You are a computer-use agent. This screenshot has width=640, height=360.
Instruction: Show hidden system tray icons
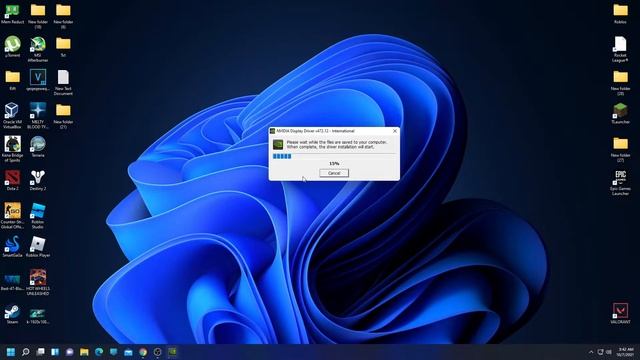[x=591, y=352]
